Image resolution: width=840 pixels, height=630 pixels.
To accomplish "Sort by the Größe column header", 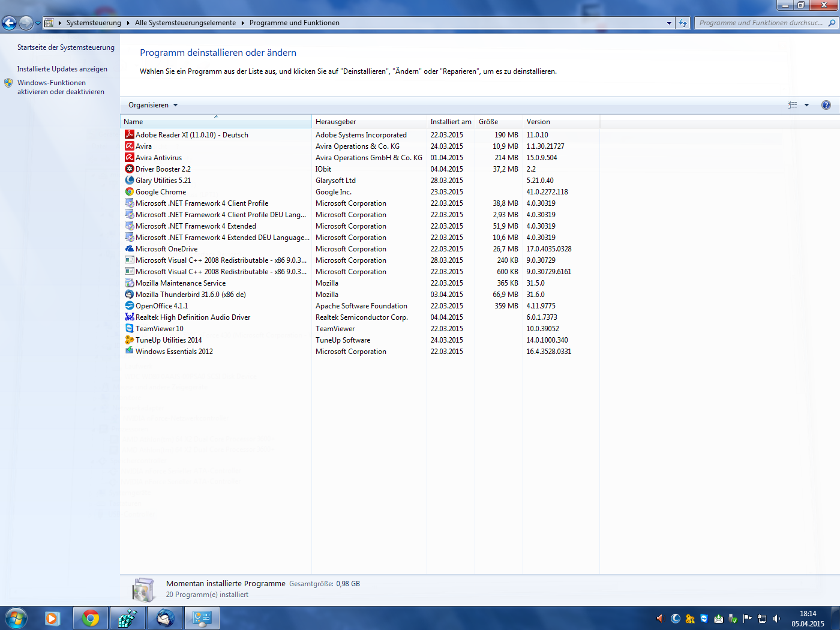I will (x=499, y=121).
